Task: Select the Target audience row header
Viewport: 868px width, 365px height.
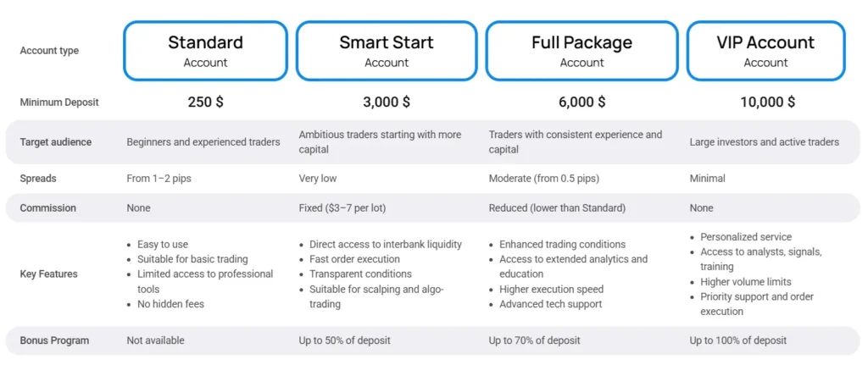Action: coord(56,142)
